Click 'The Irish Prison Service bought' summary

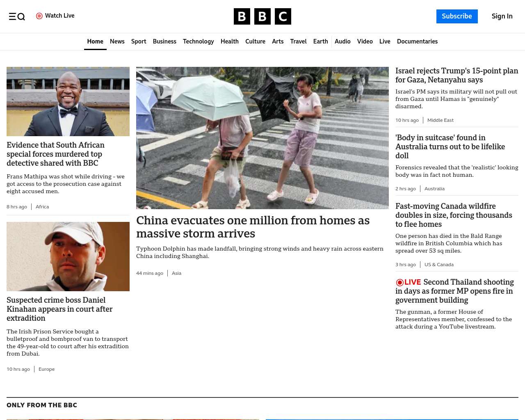[x=68, y=342]
